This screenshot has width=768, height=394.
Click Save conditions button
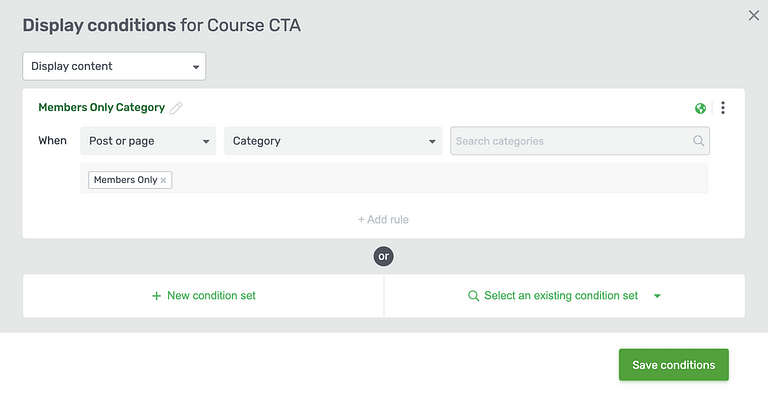pos(673,365)
